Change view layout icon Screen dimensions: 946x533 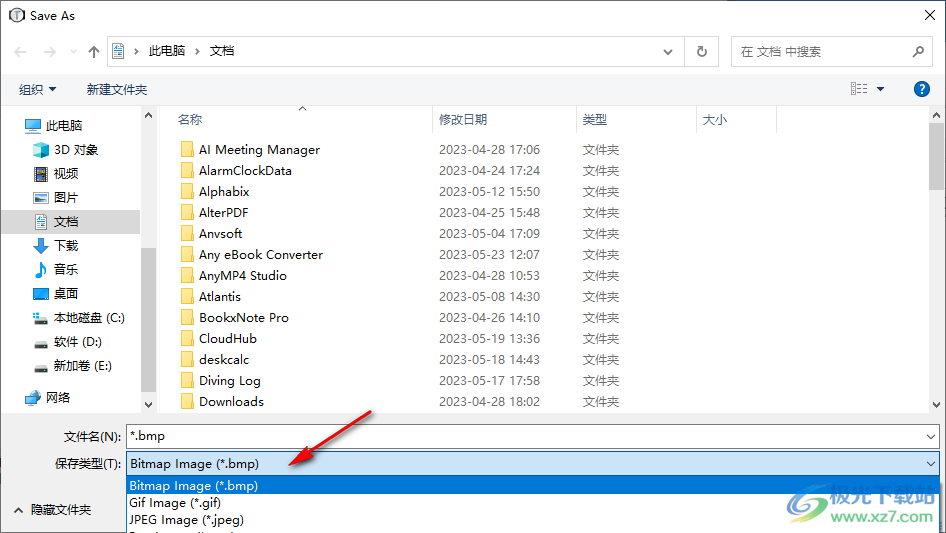click(x=859, y=89)
